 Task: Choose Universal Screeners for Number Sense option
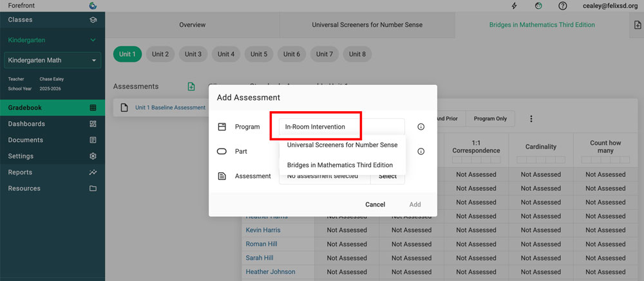click(x=342, y=145)
